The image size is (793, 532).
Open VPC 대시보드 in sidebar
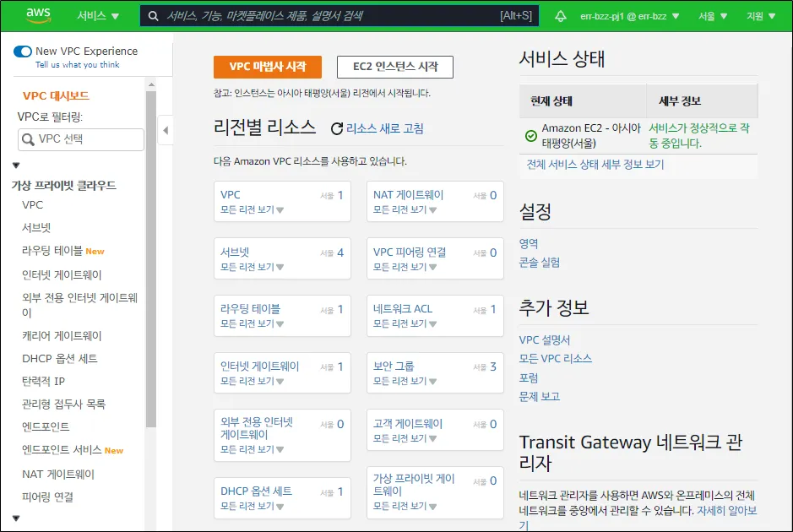tap(56, 96)
